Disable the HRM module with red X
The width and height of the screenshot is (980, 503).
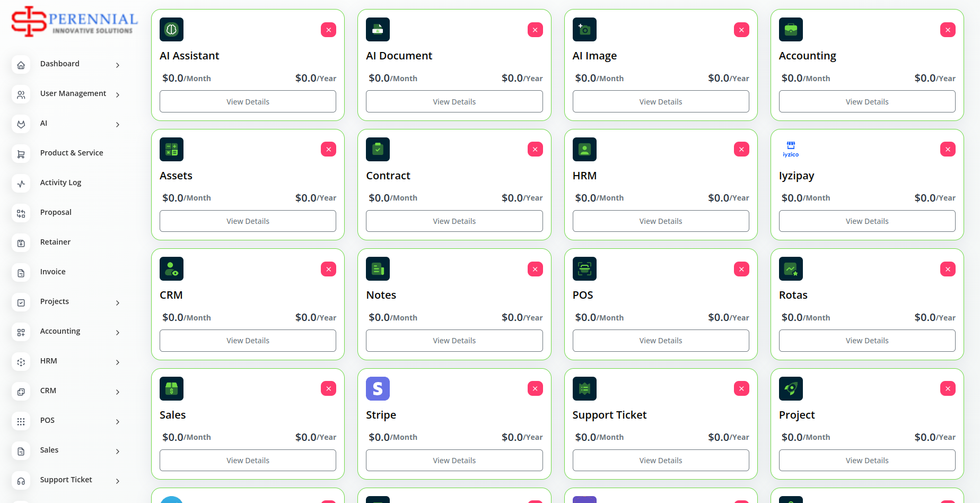tap(741, 149)
